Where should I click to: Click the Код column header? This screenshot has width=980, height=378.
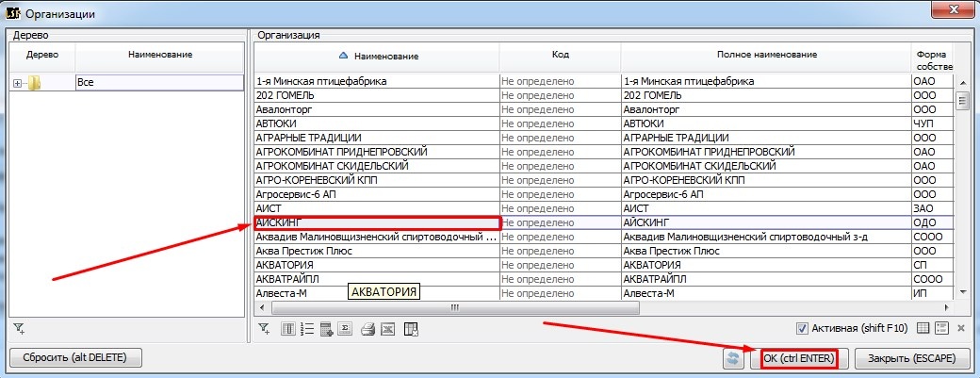[x=560, y=55]
